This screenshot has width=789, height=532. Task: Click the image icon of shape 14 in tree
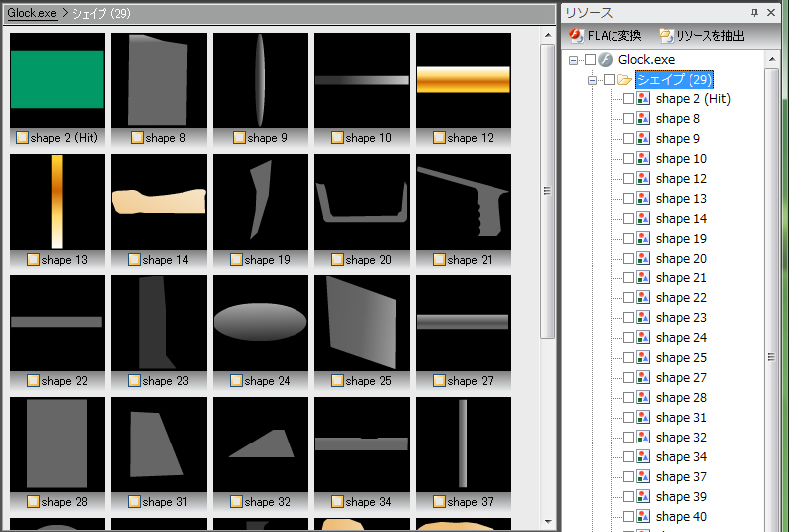click(x=643, y=218)
